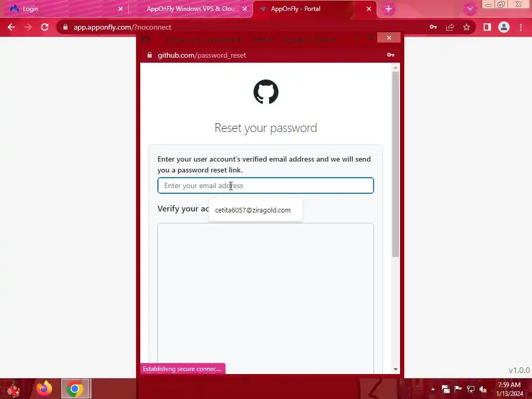Viewport: 532px width, 399px height.
Task: Select the AppOnFly - Portal tab
Action: tap(314, 9)
